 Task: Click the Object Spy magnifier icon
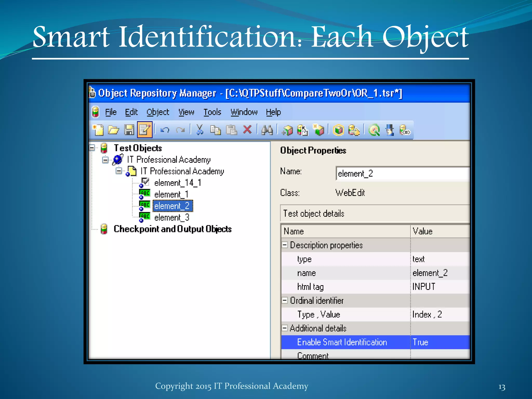(374, 130)
